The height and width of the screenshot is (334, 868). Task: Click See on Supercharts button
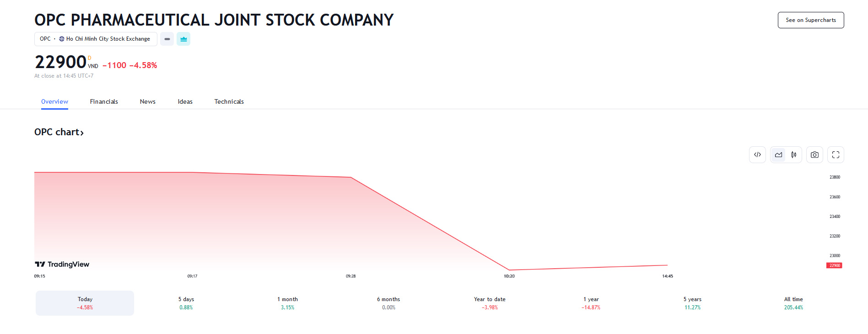(x=811, y=20)
